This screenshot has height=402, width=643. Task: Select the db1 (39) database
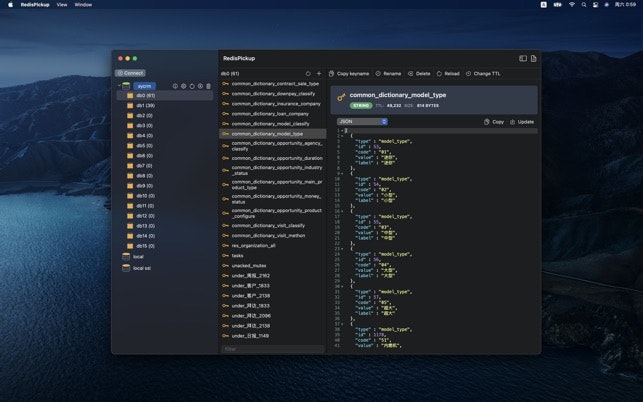(145, 105)
